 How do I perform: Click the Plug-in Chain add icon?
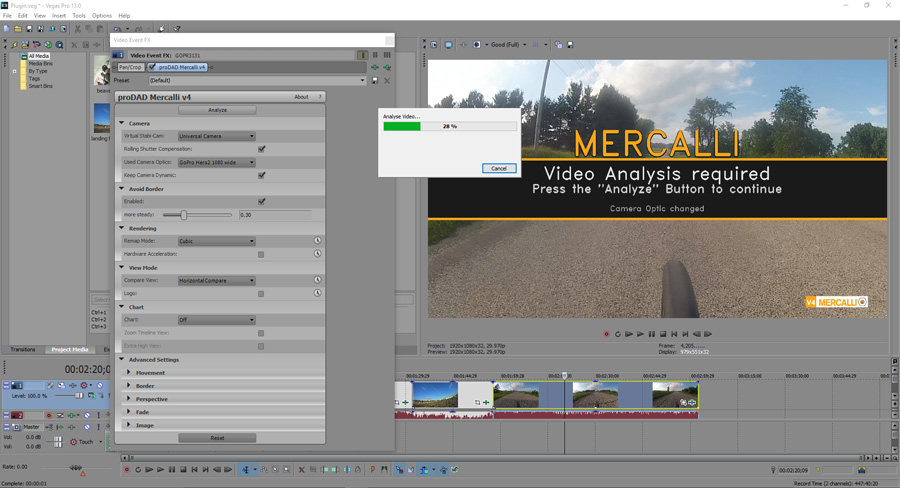click(x=375, y=68)
